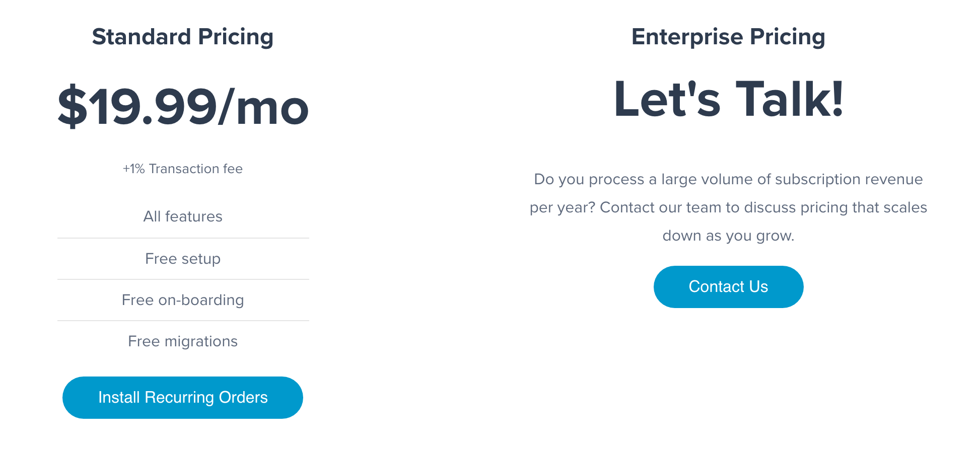Click the Contact Us button
980x451 pixels.
(x=728, y=287)
